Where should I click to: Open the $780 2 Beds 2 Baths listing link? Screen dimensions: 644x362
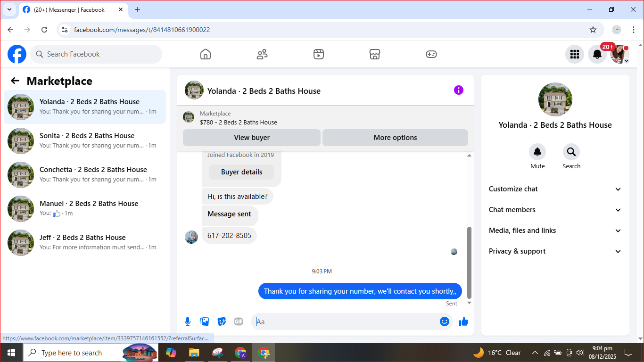[239, 122]
